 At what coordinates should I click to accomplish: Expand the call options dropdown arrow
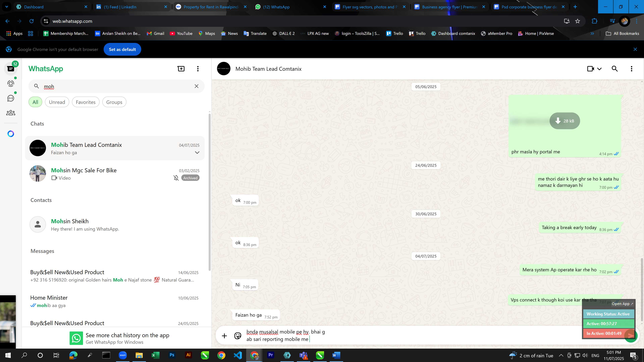pos(600,69)
